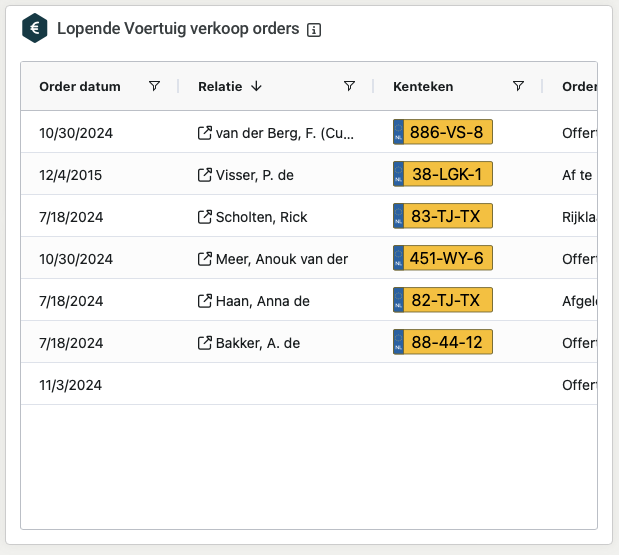Image resolution: width=619 pixels, height=555 pixels.
Task: Open the external link icon for Bakker, A. de
Action: 205,343
